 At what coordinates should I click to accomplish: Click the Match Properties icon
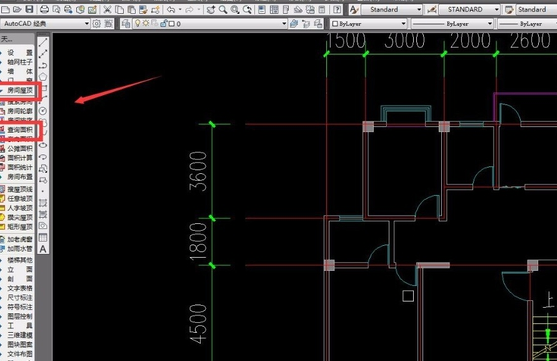click(143, 10)
